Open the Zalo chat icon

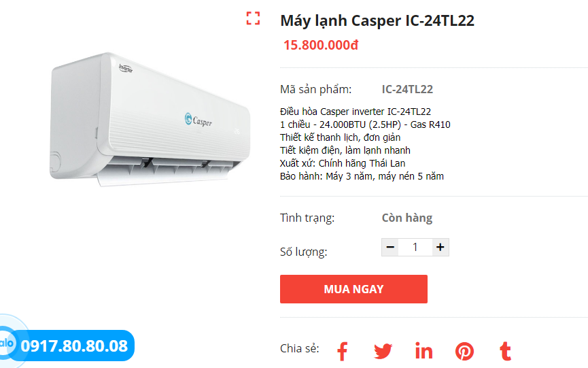7,343
